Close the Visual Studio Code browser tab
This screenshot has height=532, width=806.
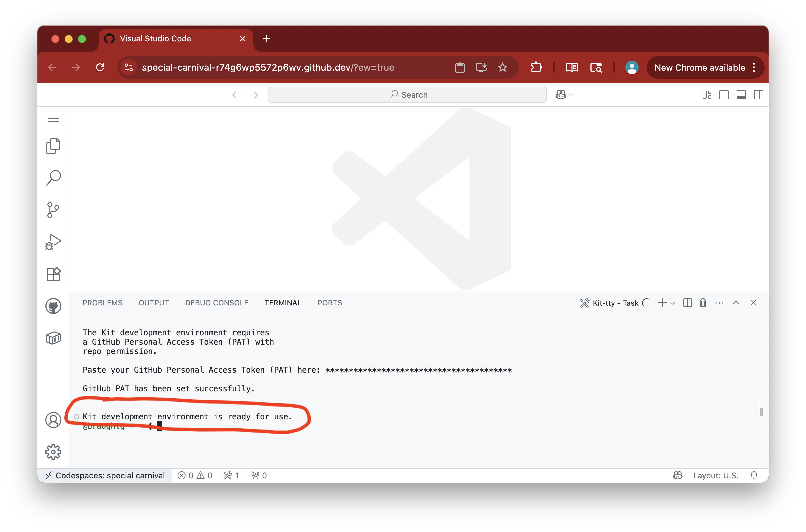coord(243,39)
